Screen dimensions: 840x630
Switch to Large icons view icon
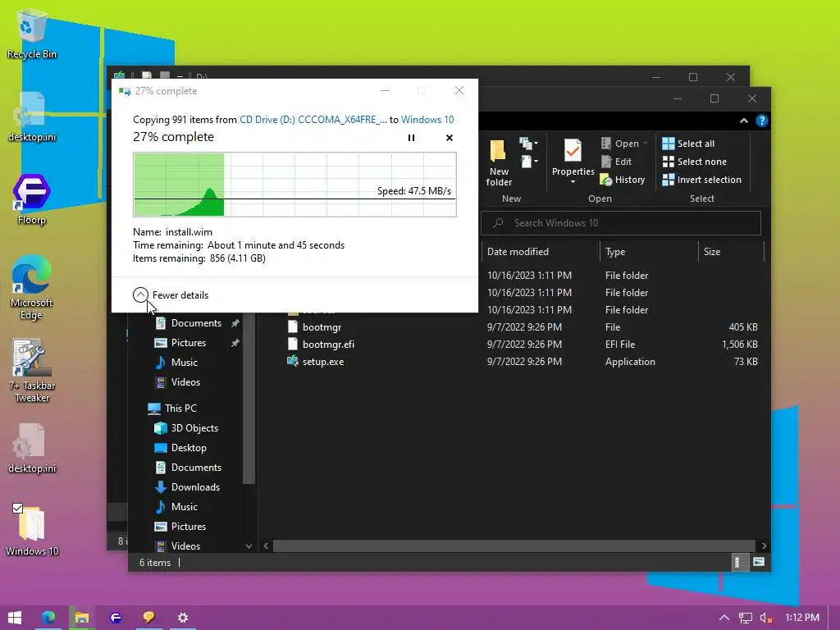tap(759, 563)
